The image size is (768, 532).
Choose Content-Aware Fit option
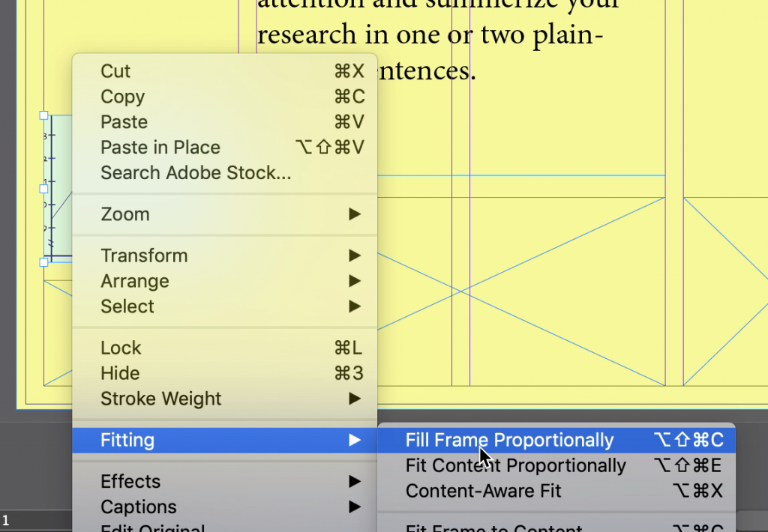click(x=556, y=491)
